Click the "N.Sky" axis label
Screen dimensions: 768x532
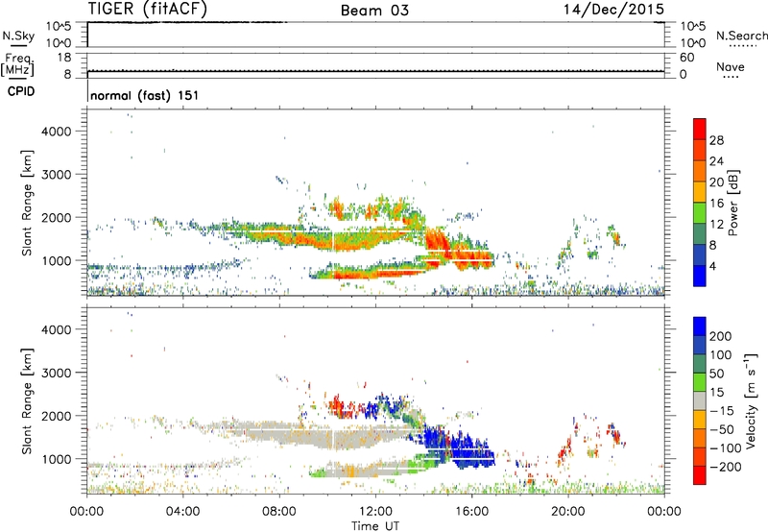click(x=18, y=36)
